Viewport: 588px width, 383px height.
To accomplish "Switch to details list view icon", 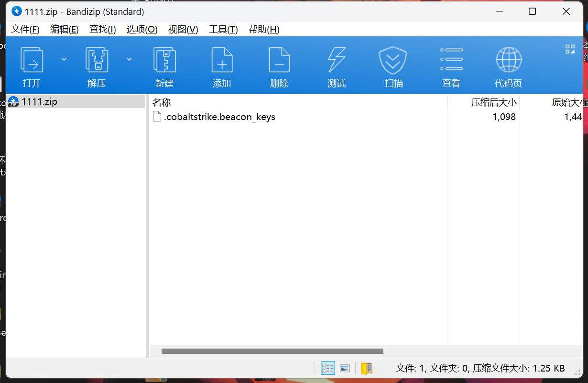I will 327,368.
